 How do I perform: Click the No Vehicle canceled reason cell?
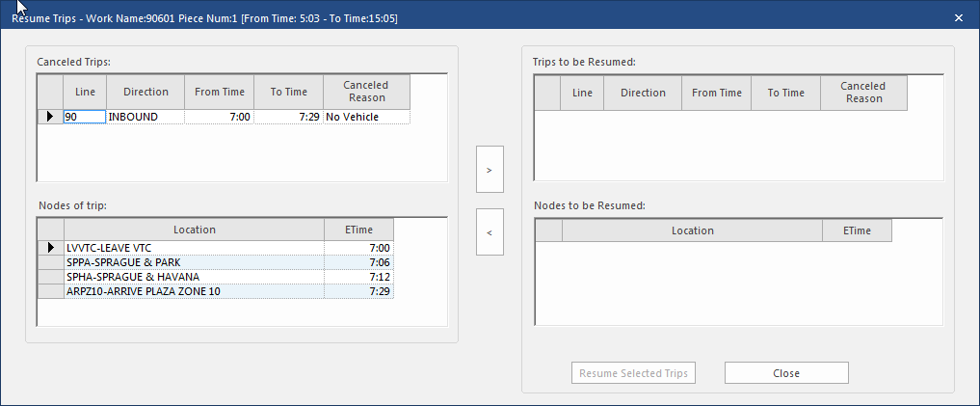click(x=365, y=117)
